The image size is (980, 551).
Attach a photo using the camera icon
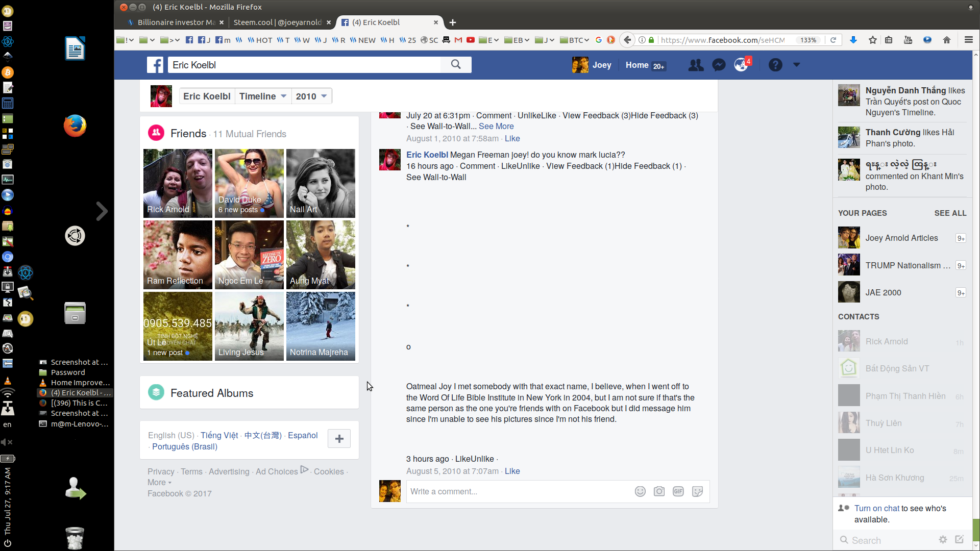coord(659,491)
